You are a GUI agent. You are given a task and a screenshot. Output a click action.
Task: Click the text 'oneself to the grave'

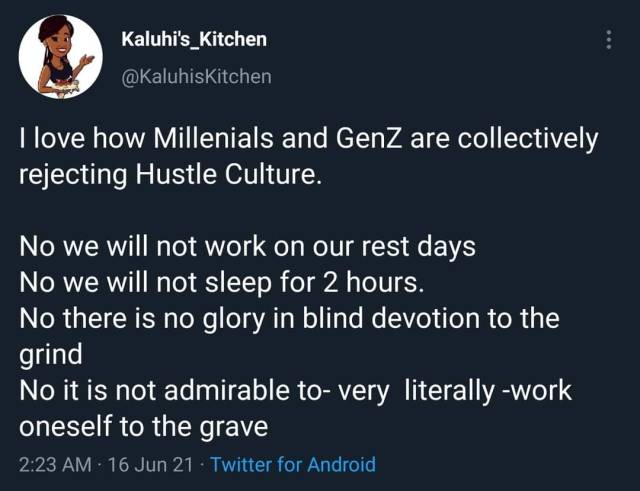(x=143, y=427)
